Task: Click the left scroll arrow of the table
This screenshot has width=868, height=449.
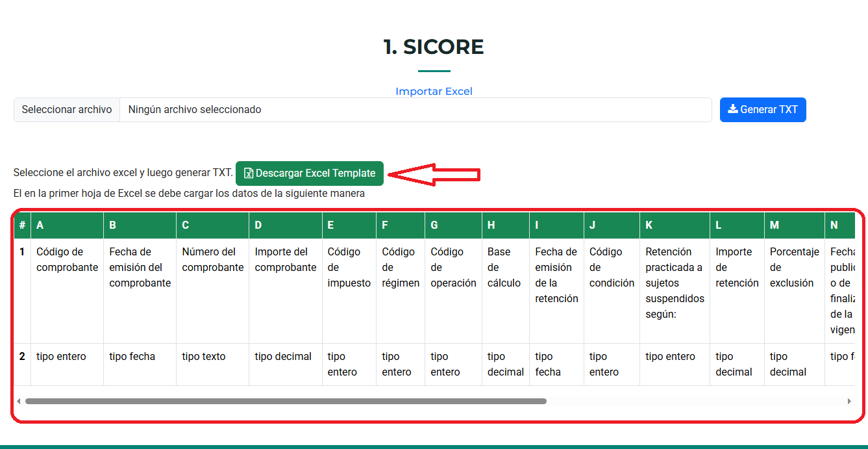Action: pyautogui.click(x=18, y=401)
